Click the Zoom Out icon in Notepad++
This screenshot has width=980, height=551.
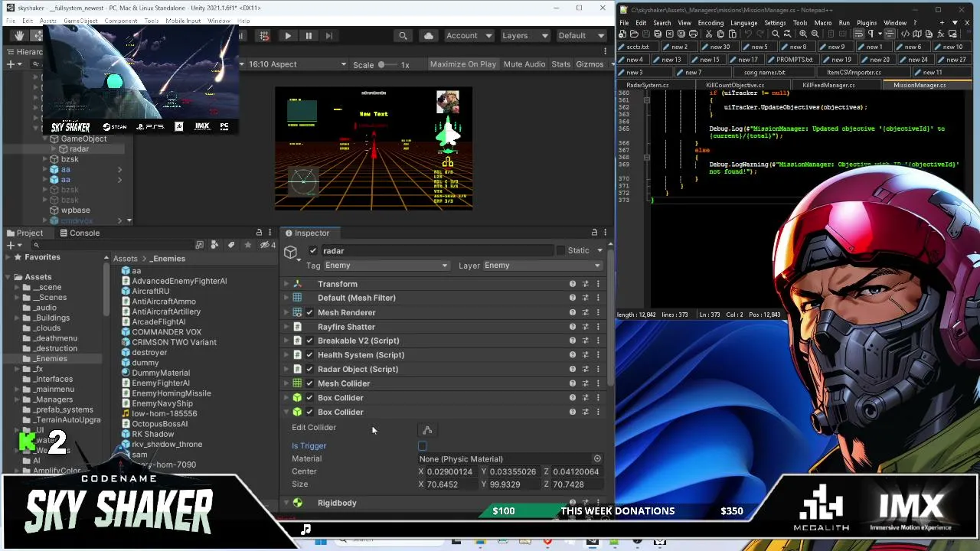coord(815,34)
